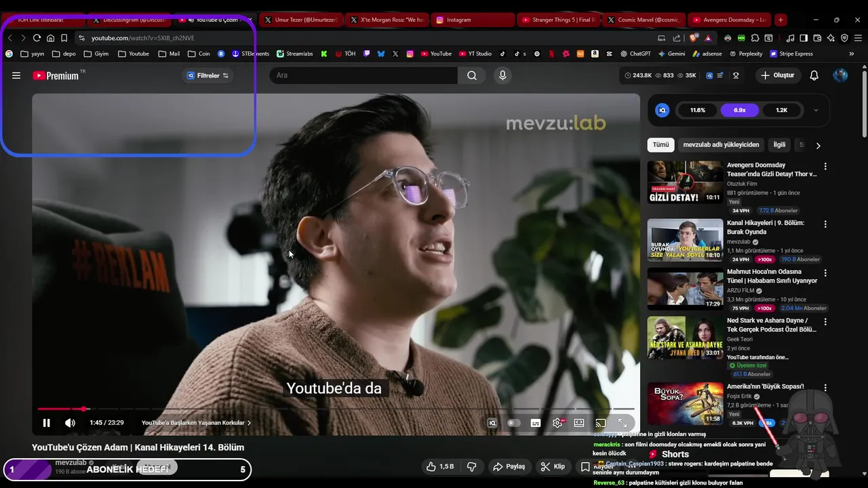Viewport: 868px width, 488px height.
Task: Click the search magnifier button
Action: (471, 75)
